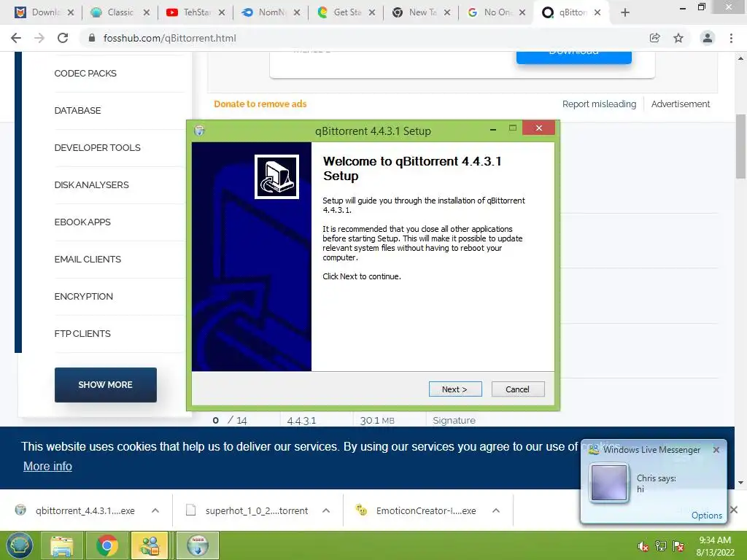Click the qBittorrent Setup title bar icon
Viewport: 747px width, 560px height.
click(200, 131)
